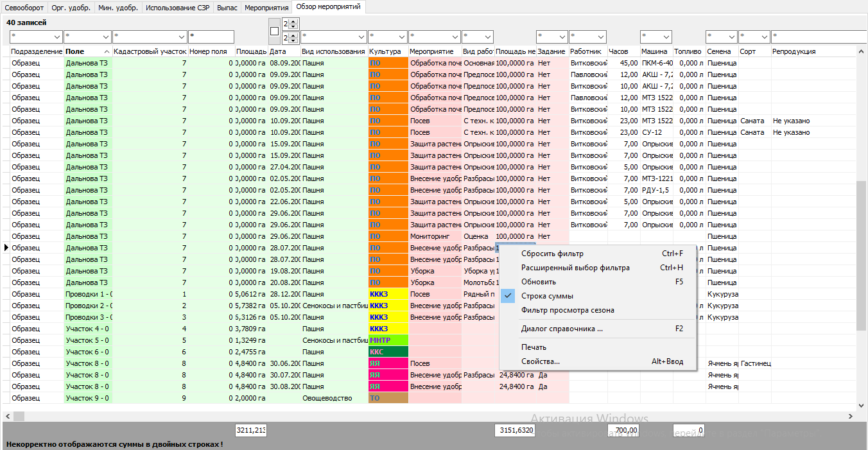
Task: Tick the checkbox beside the two spin boxes
Action: coord(275,31)
